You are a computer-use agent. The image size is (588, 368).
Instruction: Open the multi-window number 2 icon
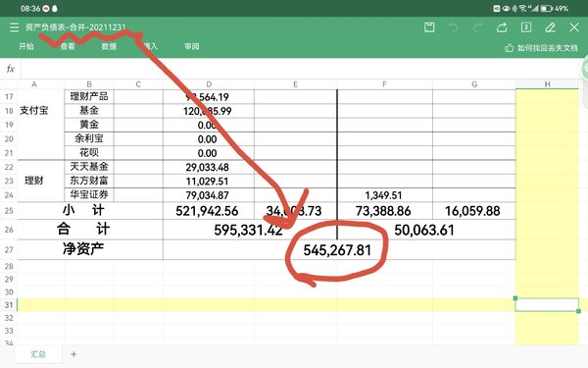[x=526, y=27]
